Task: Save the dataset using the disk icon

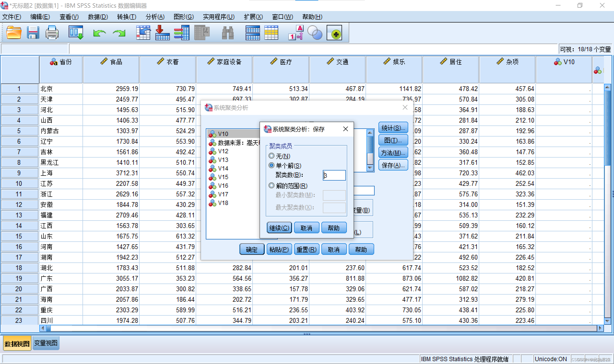Action: [33, 33]
